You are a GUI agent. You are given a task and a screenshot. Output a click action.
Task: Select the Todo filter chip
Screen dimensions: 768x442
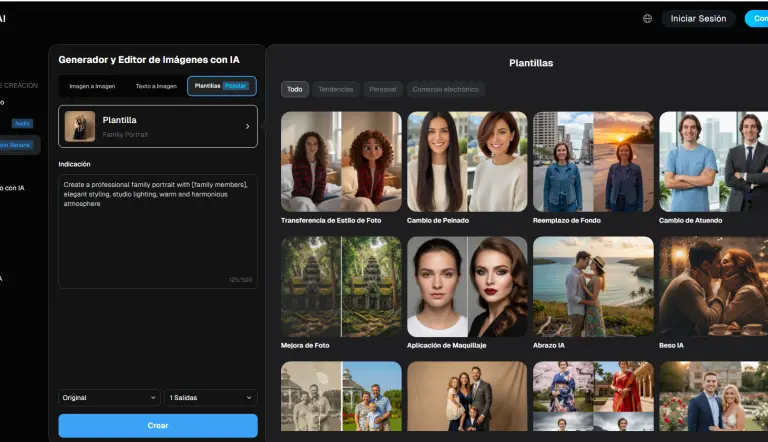click(x=294, y=89)
